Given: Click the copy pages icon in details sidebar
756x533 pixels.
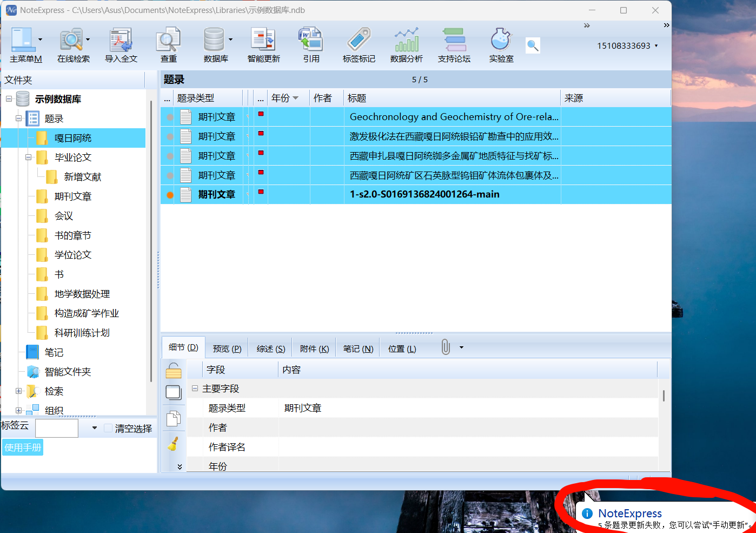Looking at the screenshot, I should tap(174, 419).
